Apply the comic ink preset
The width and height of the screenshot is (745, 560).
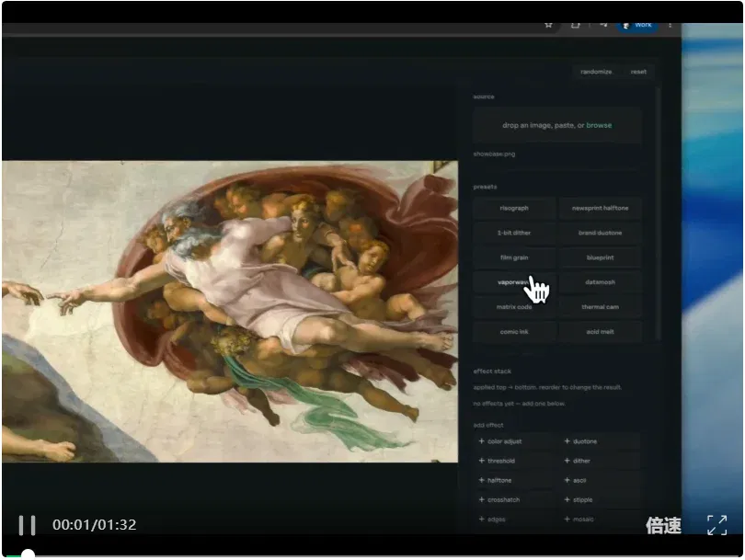point(514,332)
